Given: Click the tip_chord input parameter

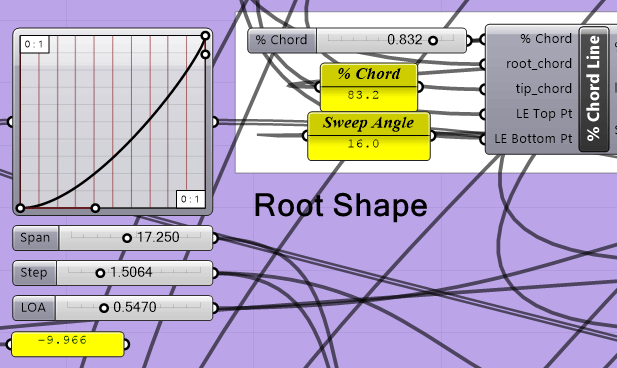Looking at the screenshot, I should [x=543, y=89].
